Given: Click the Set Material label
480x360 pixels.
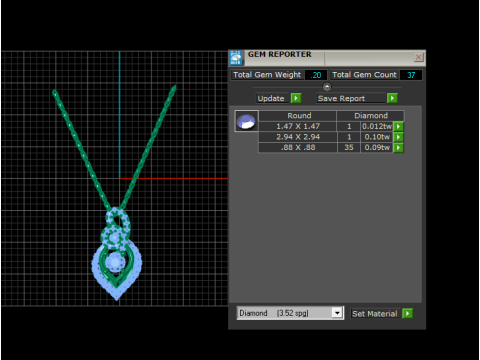Looking at the screenshot, I should [x=375, y=314].
